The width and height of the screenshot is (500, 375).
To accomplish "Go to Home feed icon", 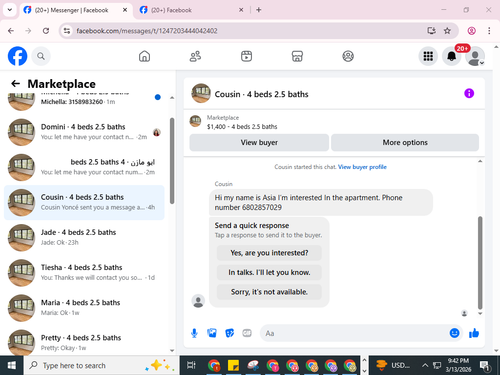I will point(144,56).
